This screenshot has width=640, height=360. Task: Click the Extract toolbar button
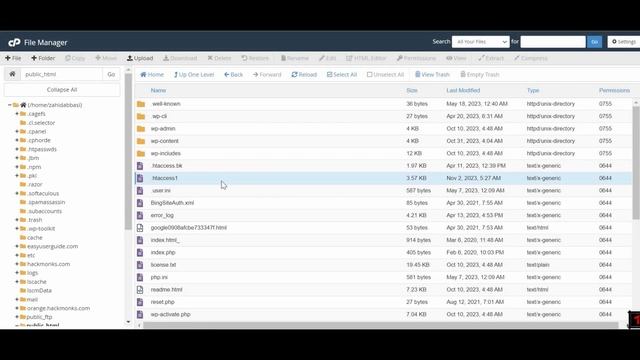491,58
